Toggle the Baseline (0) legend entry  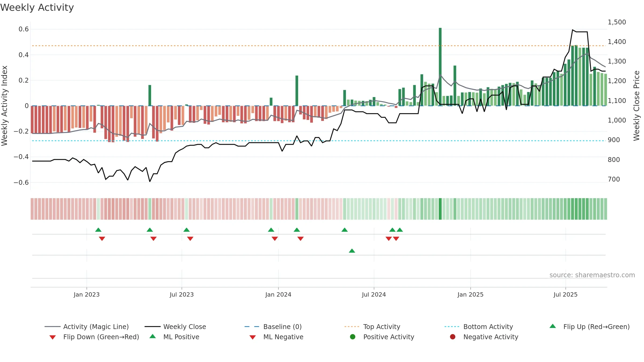[x=273, y=327]
